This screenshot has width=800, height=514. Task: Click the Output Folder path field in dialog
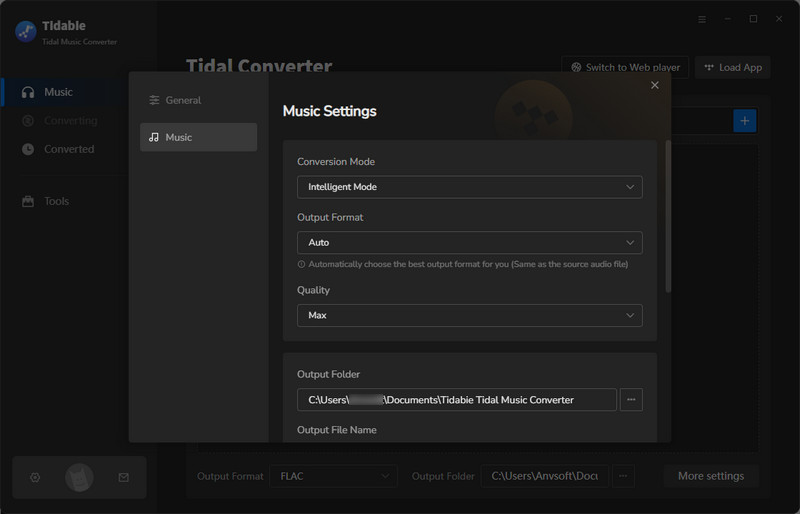pyautogui.click(x=457, y=400)
